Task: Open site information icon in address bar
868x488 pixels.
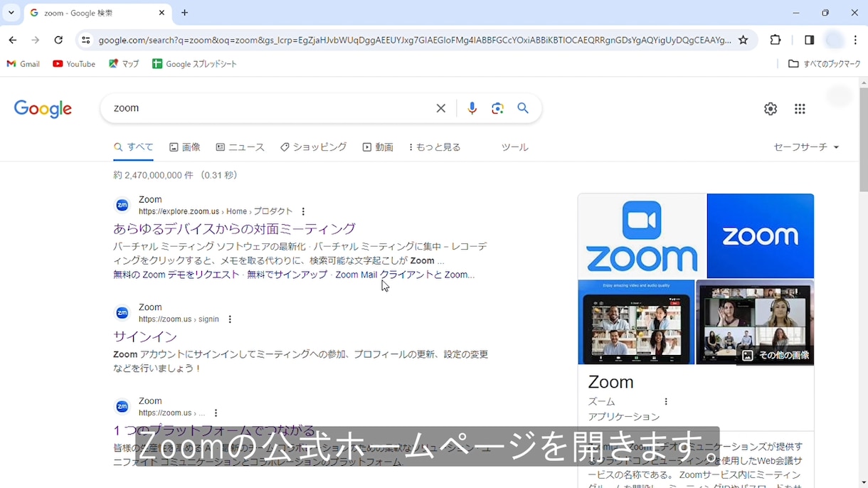Action: point(85,41)
